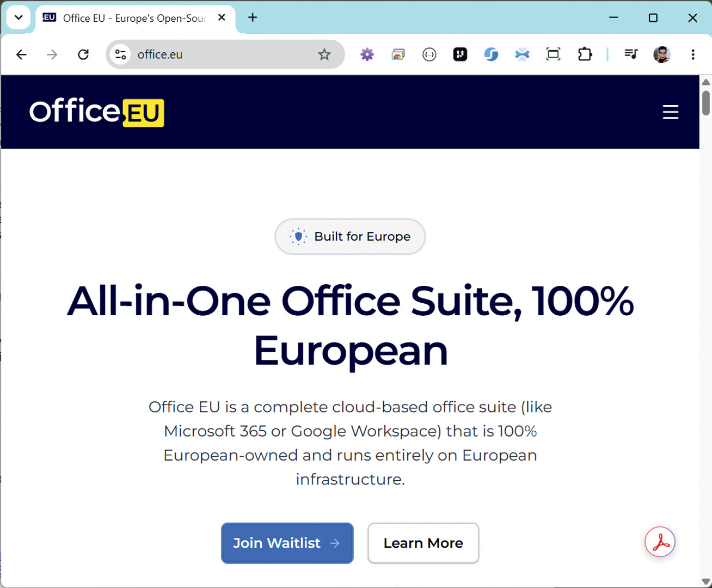Open the Chrome profile avatar
The height and width of the screenshot is (588, 712).
(662, 54)
